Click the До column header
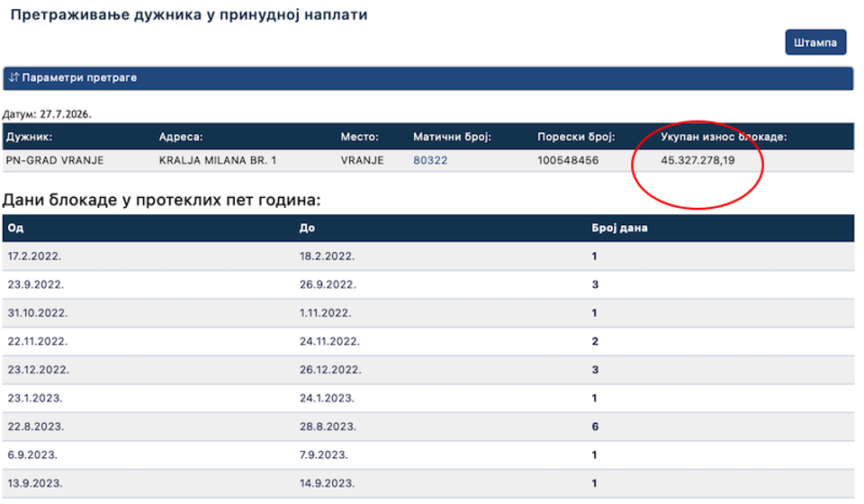864x504 pixels. (x=307, y=228)
